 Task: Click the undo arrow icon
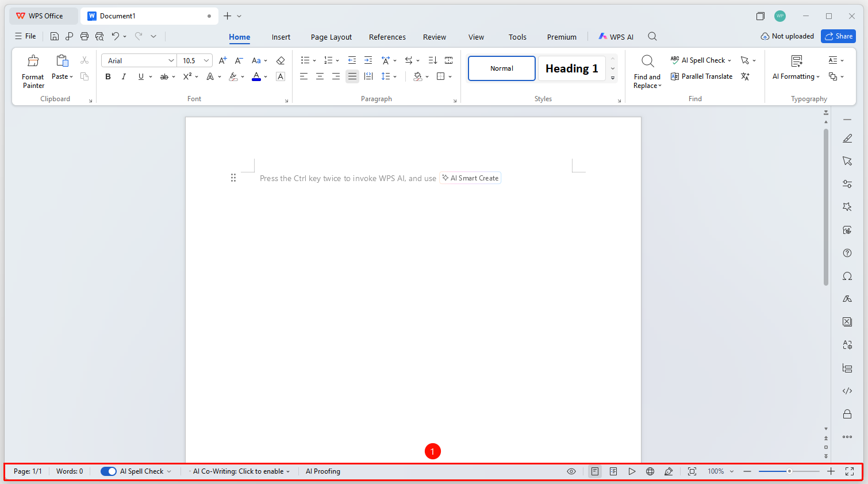(116, 36)
